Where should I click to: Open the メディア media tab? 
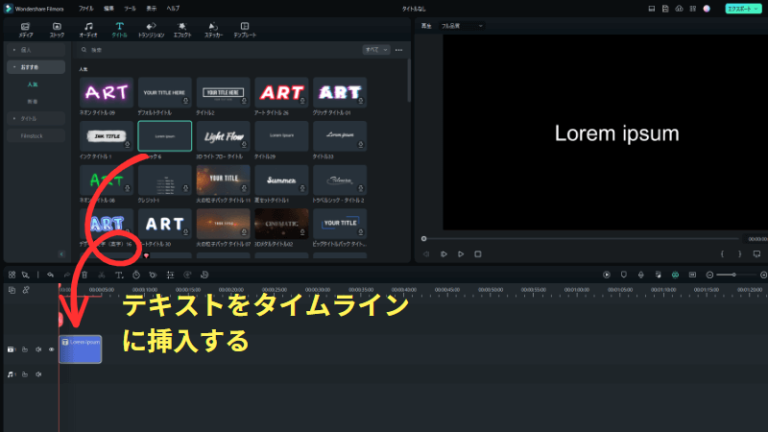25,30
